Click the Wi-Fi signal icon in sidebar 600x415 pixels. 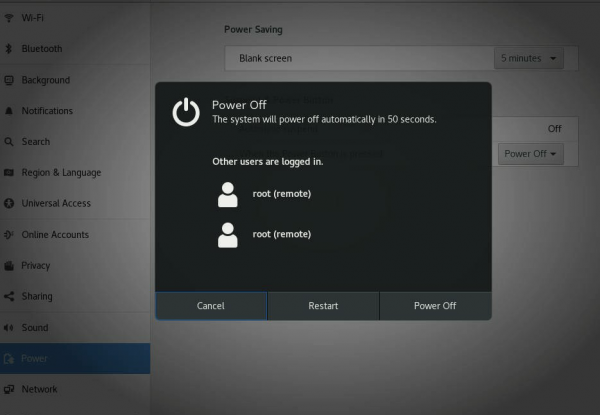(x=9, y=18)
